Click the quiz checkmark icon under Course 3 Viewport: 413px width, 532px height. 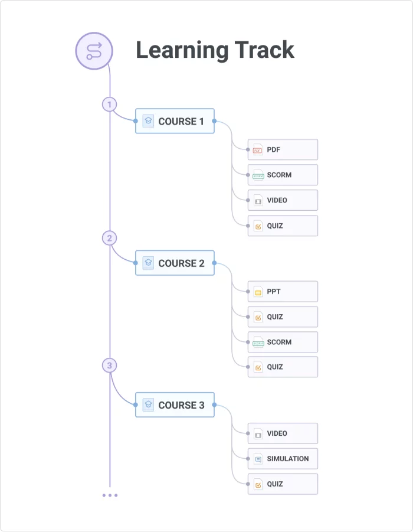click(258, 484)
